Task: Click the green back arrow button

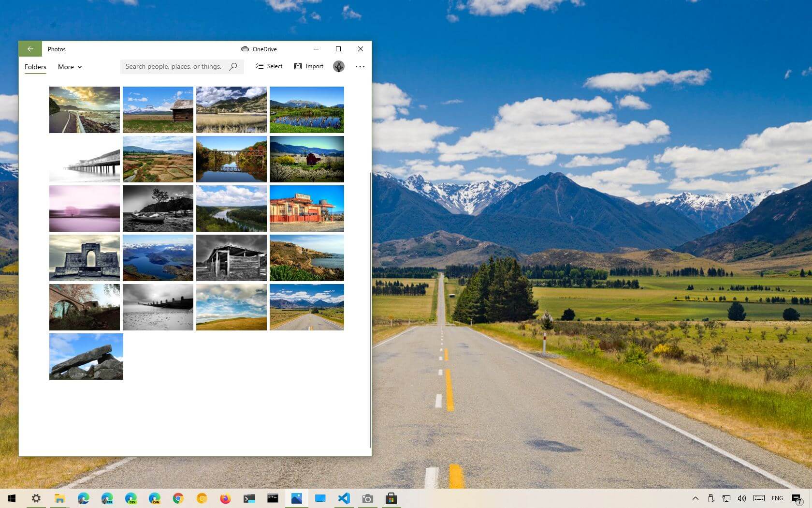Action: [x=30, y=49]
